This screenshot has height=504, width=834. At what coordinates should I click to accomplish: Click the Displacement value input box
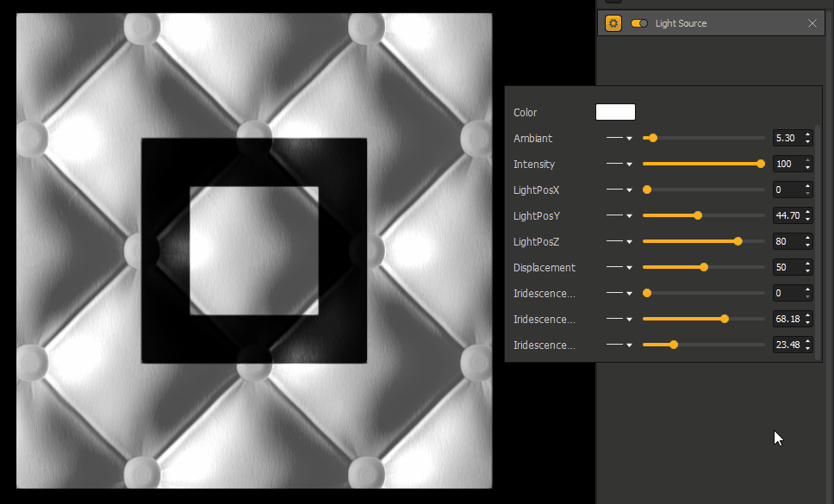(x=787, y=267)
